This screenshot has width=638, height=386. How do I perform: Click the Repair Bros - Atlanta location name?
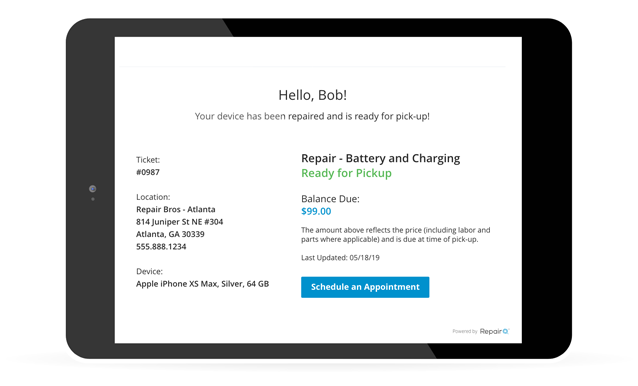pos(176,209)
